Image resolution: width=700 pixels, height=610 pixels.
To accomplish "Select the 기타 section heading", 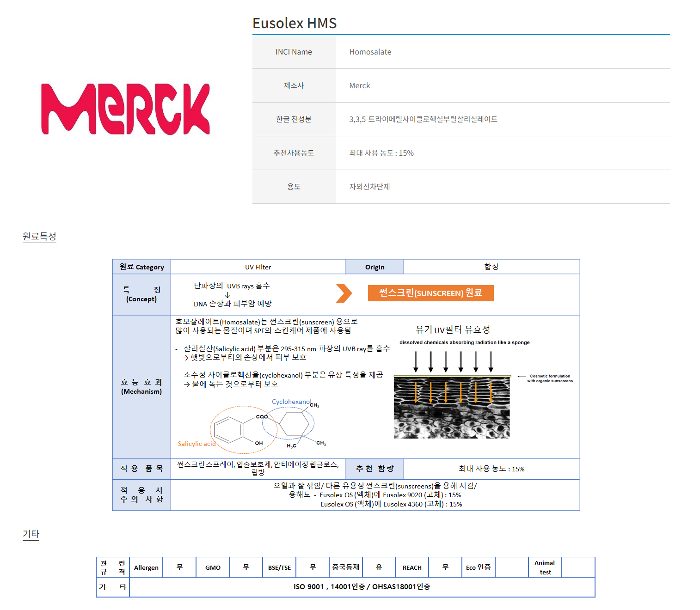I will 31,534.
